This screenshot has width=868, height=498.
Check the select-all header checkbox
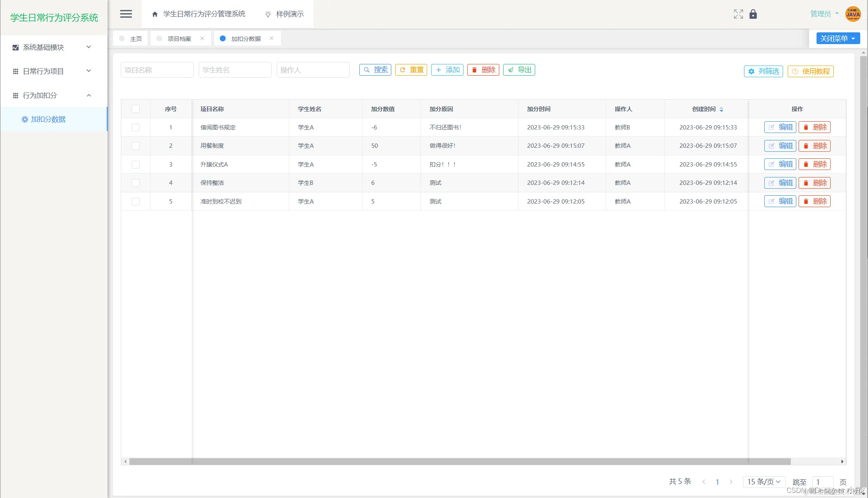click(x=136, y=109)
